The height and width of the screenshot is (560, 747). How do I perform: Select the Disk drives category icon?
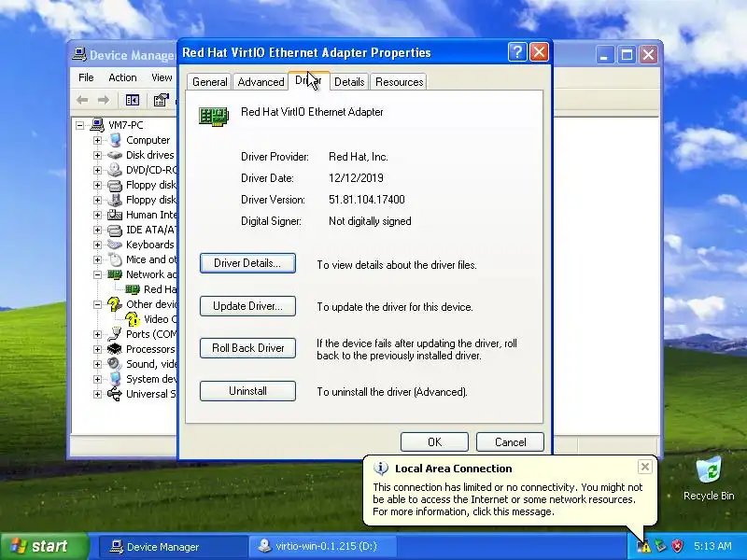pyautogui.click(x=115, y=155)
